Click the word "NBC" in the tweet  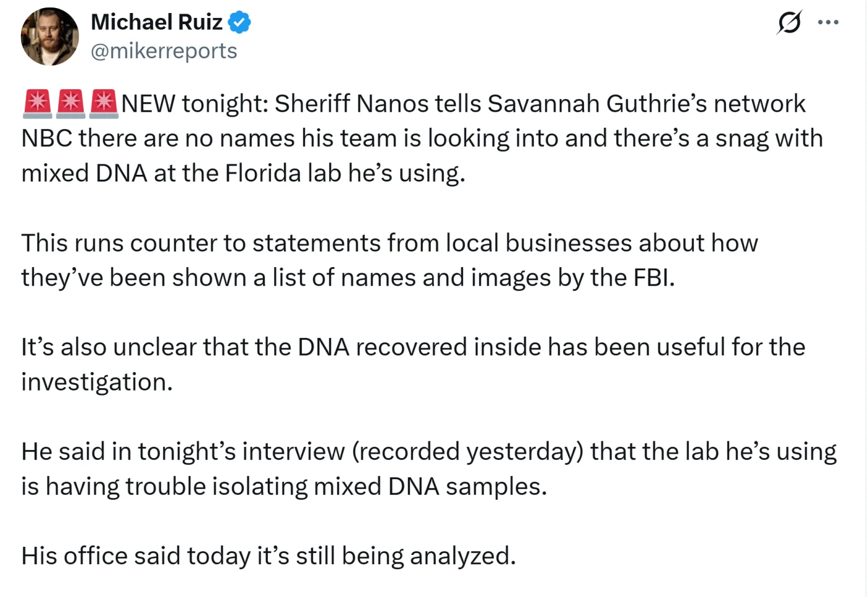click(x=46, y=139)
